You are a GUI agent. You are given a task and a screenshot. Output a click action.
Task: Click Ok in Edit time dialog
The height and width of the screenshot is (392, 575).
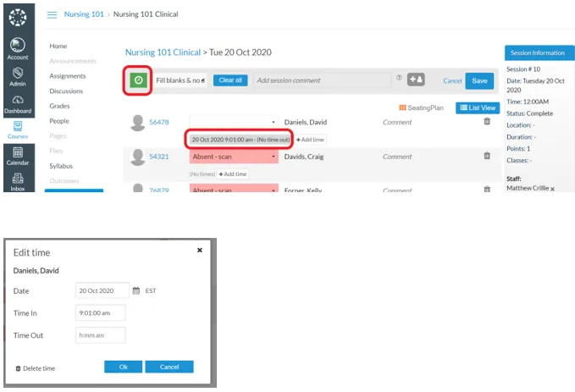(x=124, y=367)
